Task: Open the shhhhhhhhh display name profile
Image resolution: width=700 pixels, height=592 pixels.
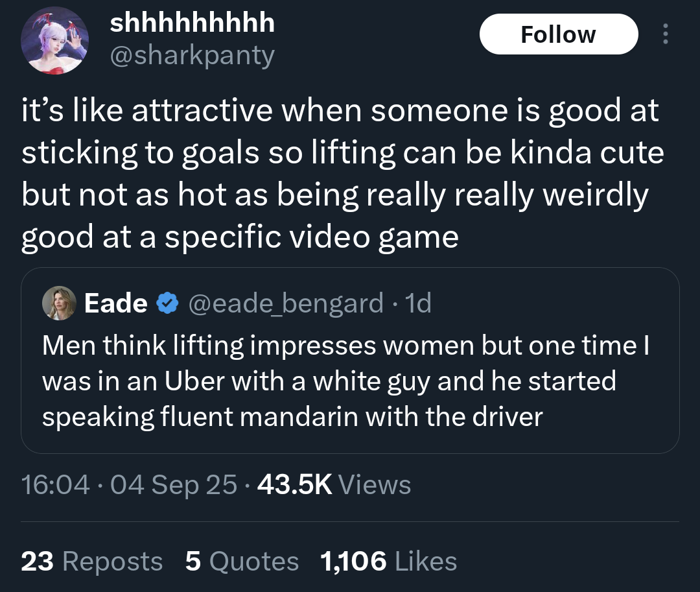Action: pos(192,23)
